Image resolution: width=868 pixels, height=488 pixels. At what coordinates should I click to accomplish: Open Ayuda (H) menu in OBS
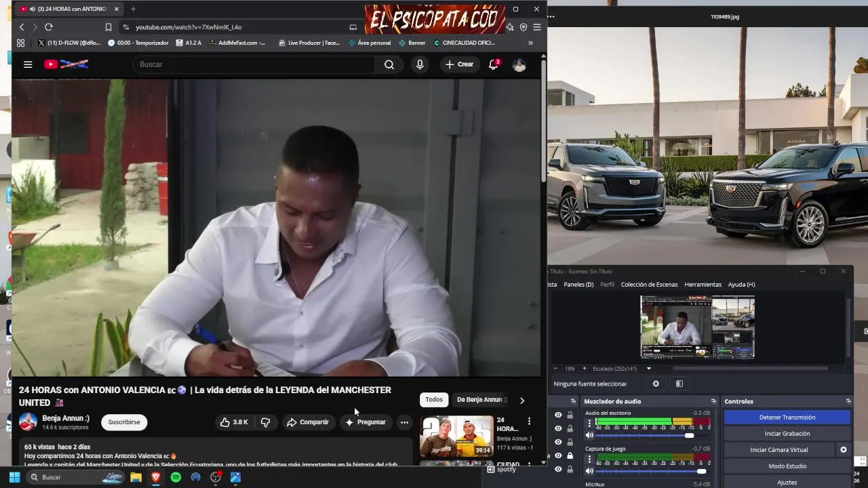pos(741,285)
